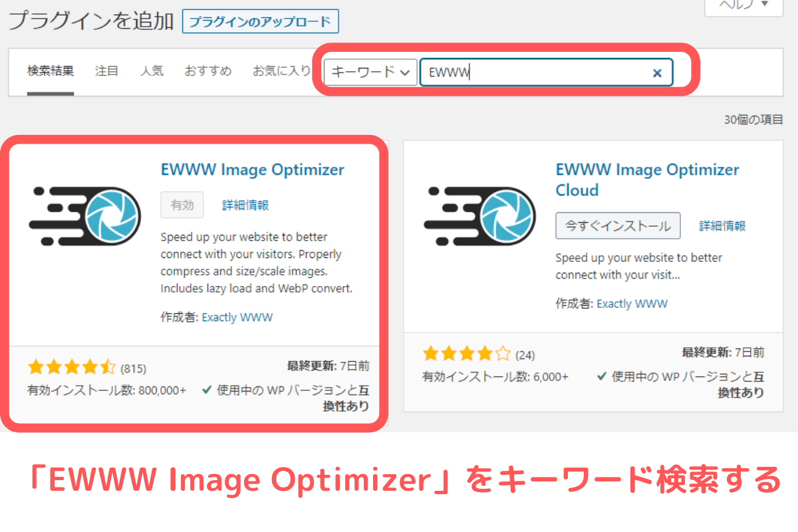Open the EWWW Image Optimizer title link

[x=253, y=170]
